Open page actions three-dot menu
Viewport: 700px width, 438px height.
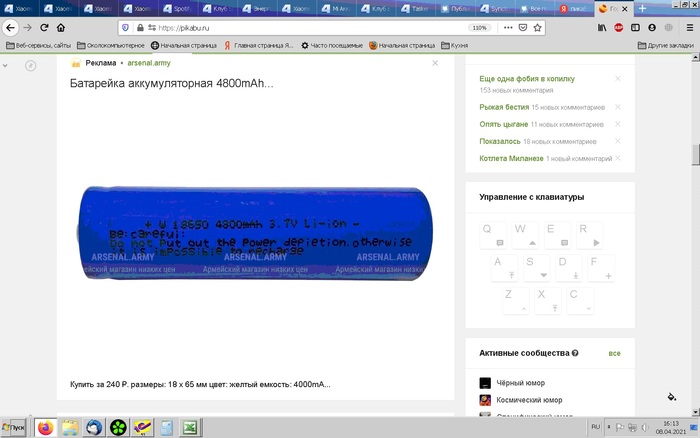click(508, 28)
